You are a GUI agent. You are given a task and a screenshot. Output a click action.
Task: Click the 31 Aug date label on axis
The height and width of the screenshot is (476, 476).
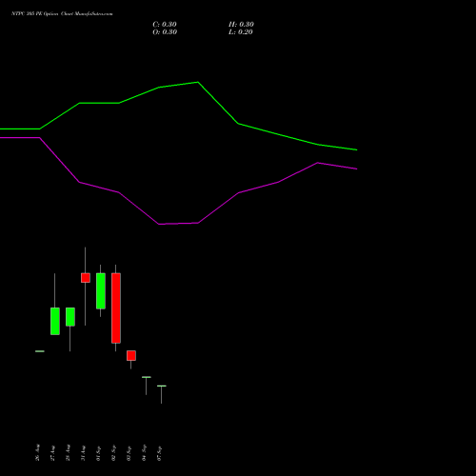(84, 452)
